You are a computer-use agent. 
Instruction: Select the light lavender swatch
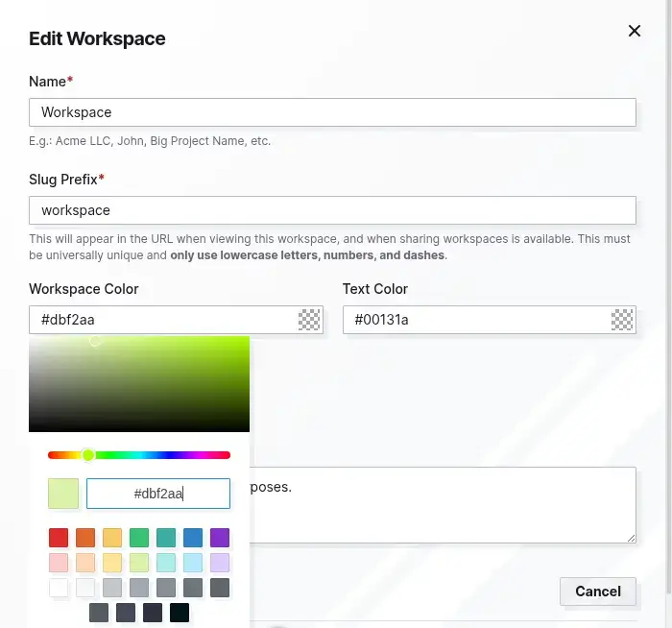(220, 563)
